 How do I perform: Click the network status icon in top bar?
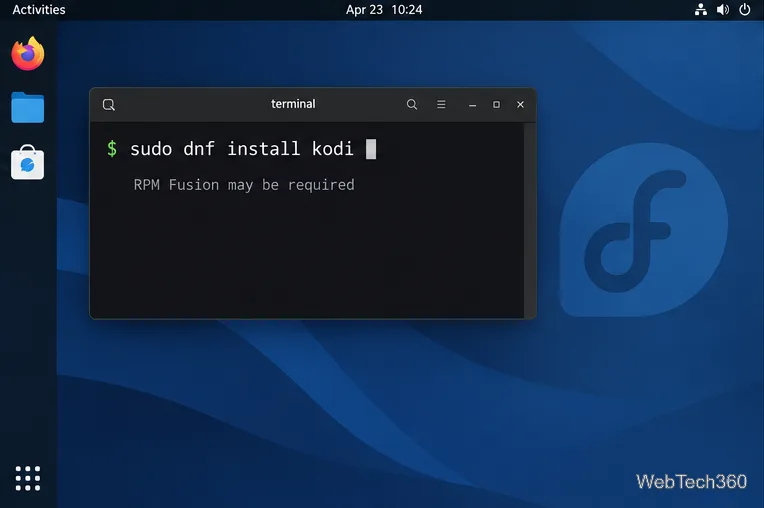(701, 10)
